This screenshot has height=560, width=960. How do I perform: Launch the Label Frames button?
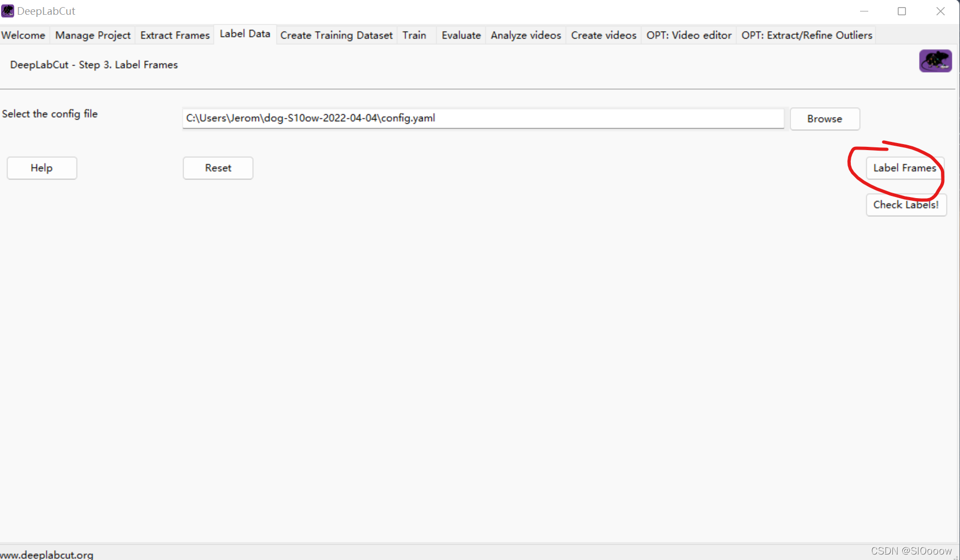[905, 168]
